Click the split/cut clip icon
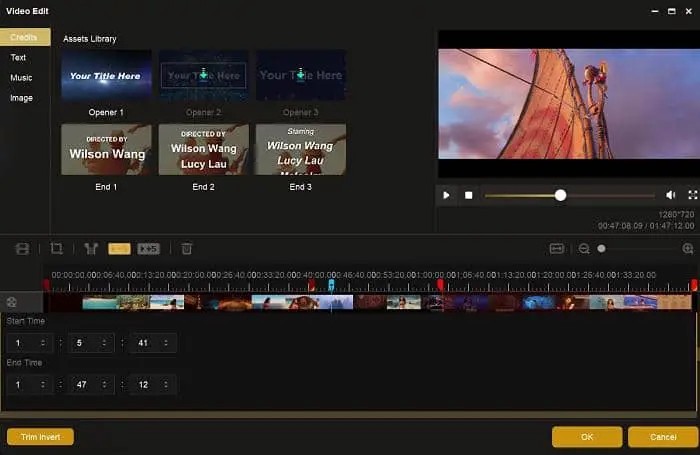 tap(91, 249)
